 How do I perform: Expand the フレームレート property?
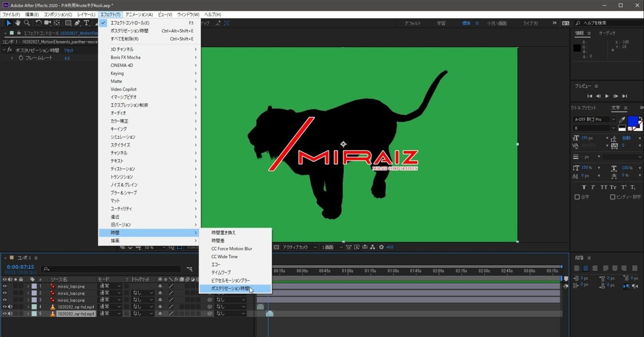point(12,58)
